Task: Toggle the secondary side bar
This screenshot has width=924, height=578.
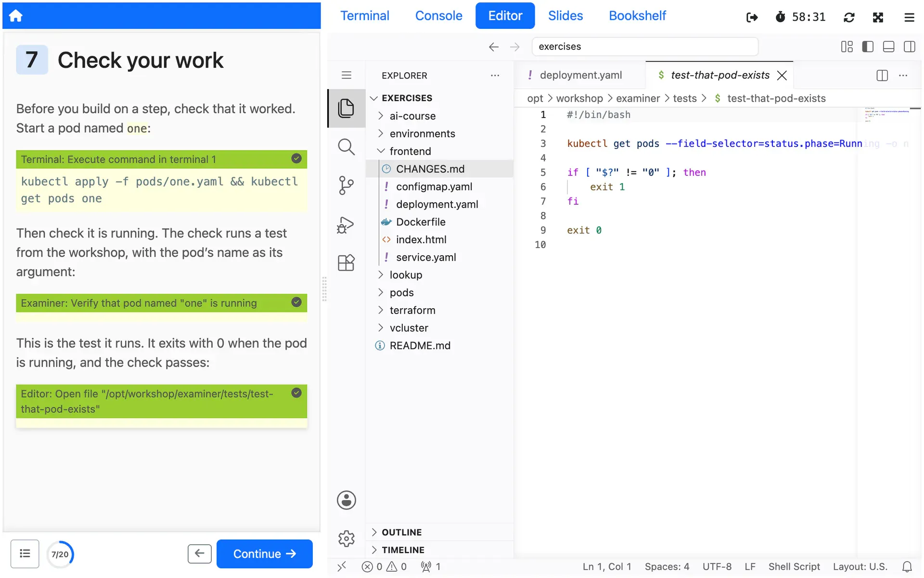Action: pyautogui.click(x=909, y=47)
